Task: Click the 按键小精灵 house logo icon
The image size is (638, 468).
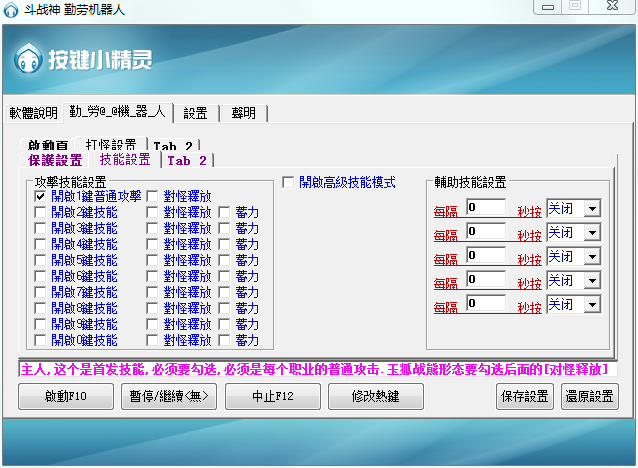Action: click(28, 58)
